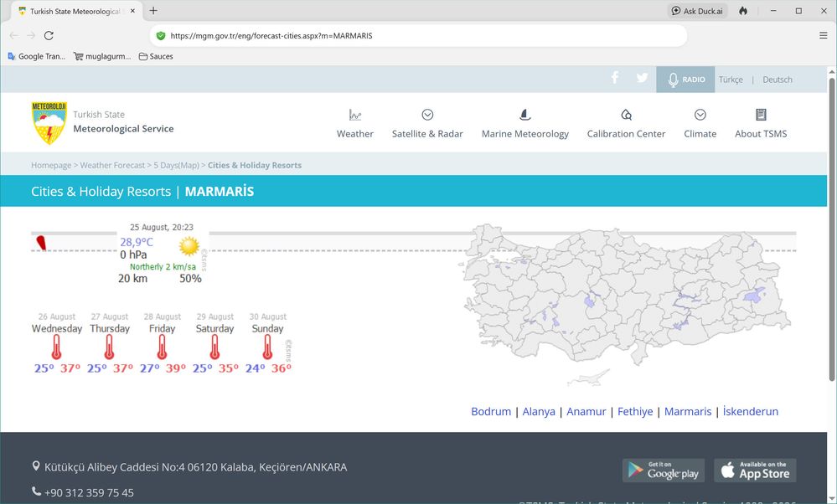Click the green shield site security icon
Image resolution: width=837 pixels, height=504 pixels.
coord(161,36)
